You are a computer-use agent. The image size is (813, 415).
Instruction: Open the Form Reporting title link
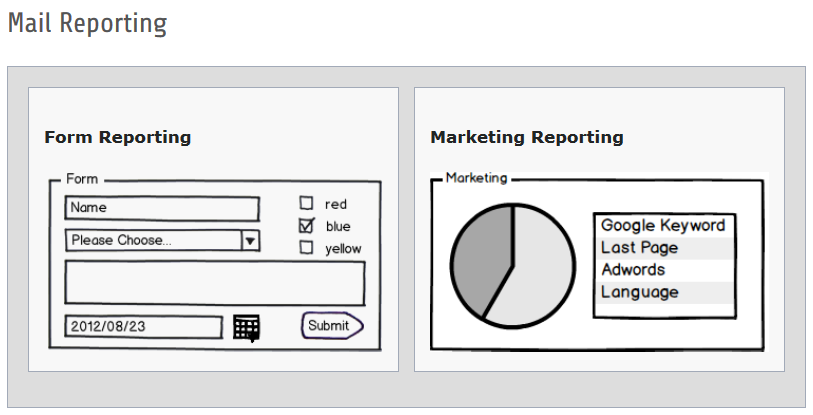pyautogui.click(x=117, y=137)
